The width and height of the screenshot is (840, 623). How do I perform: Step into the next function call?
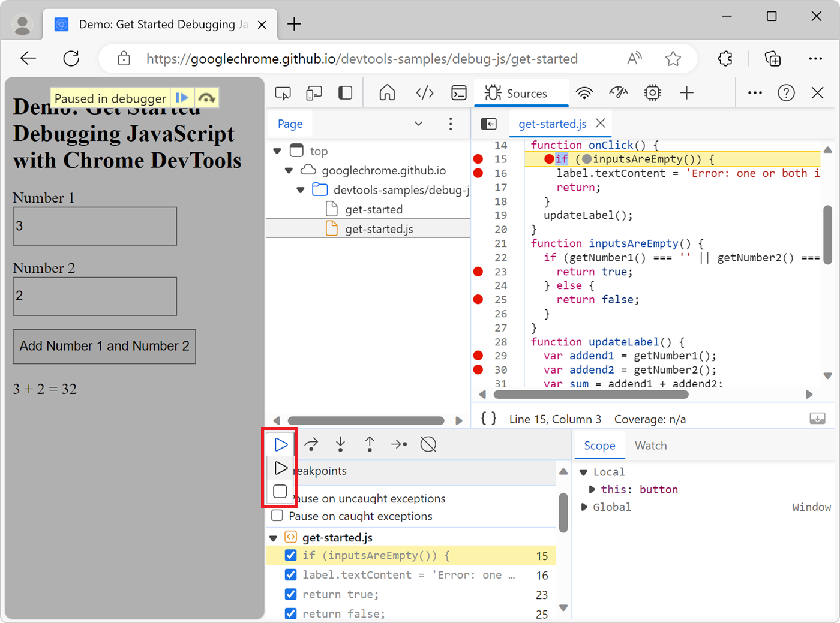point(340,444)
